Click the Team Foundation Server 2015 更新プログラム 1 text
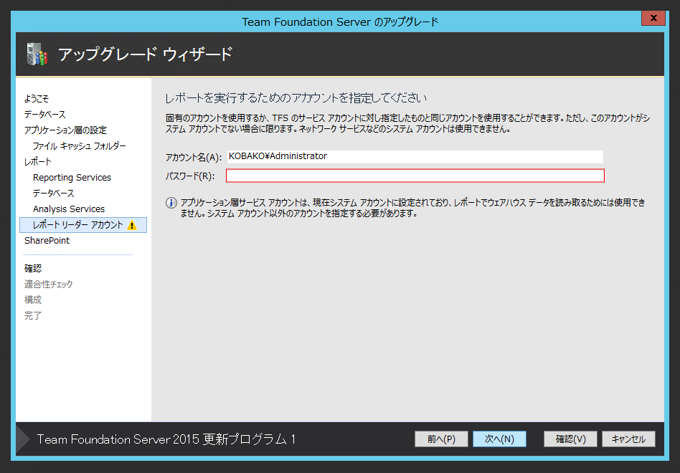This screenshot has width=680, height=473. pos(166,439)
